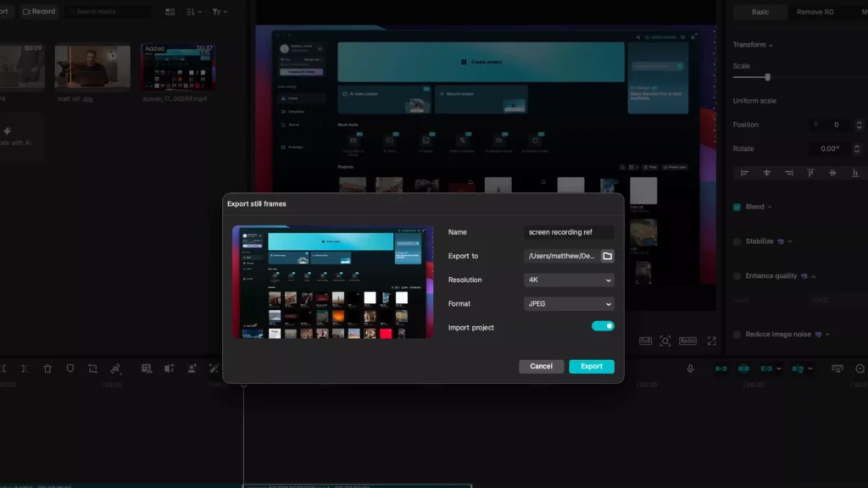Viewport: 868px width, 488px height.
Task: Click the microphone voiceover icon below the preview
Action: click(x=690, y=368)
